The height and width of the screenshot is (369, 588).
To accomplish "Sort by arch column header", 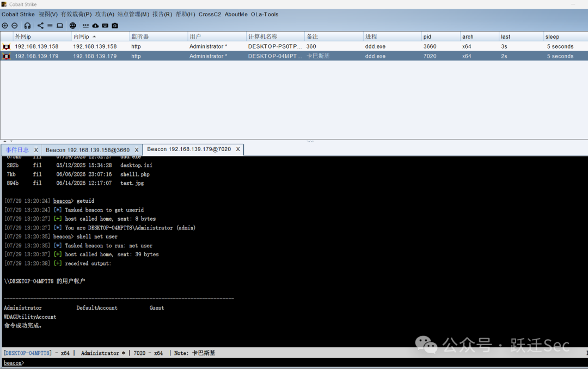I will pyautogui.click(x=479, y=37).
